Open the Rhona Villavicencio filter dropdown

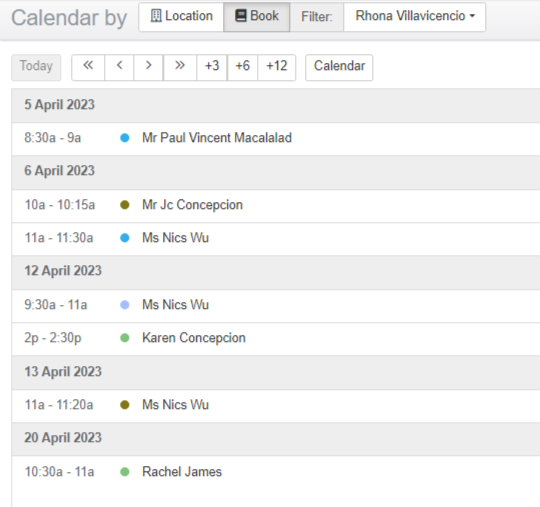(x=415, y=17)
